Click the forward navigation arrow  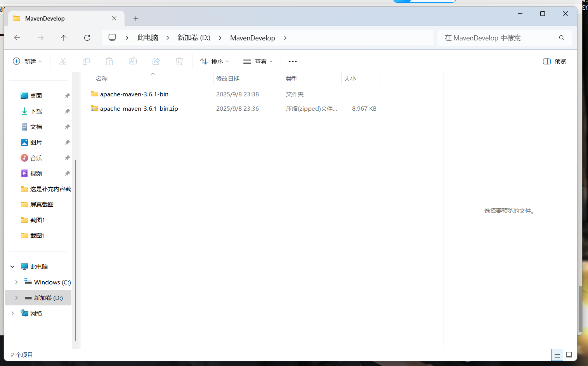click(40, 38)
